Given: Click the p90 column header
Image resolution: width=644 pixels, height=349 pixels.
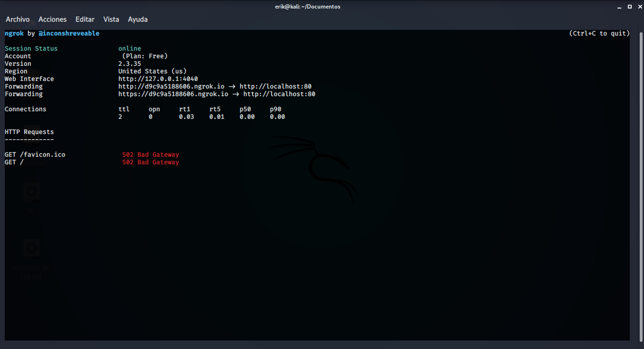Looking at the screenshot, I should 276,109.
